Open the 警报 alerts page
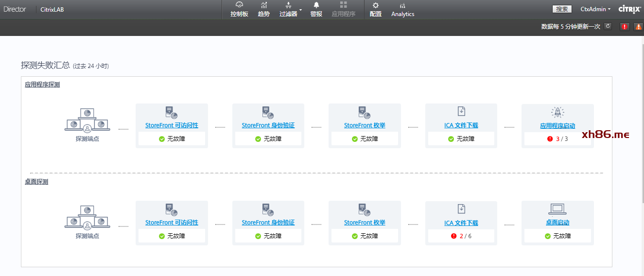 (x=316, y=9)
